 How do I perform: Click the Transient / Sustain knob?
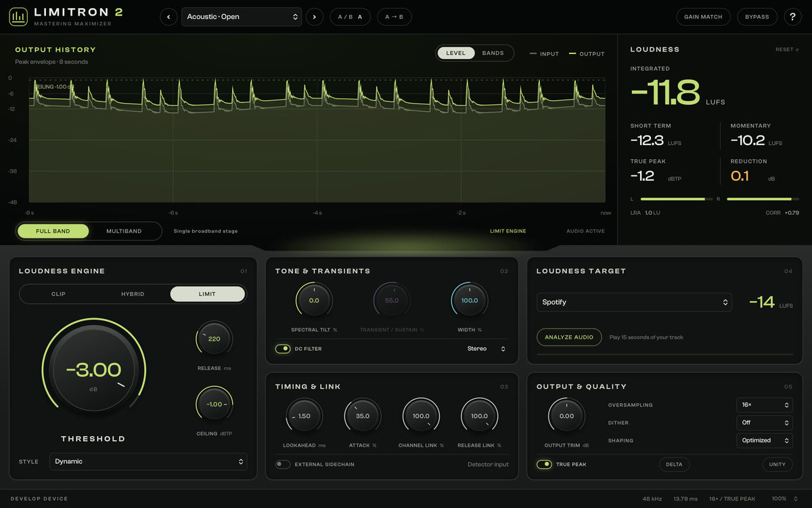point(392,300)
